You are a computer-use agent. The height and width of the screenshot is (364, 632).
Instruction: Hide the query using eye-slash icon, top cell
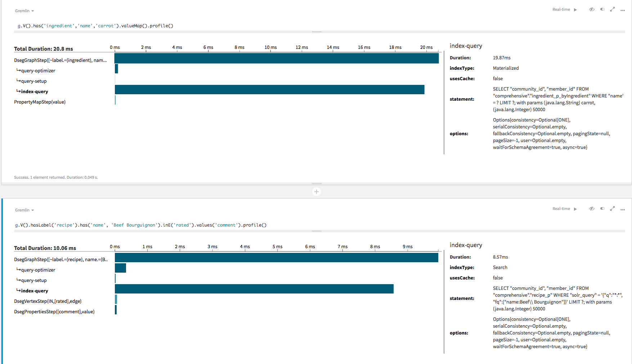592,9
